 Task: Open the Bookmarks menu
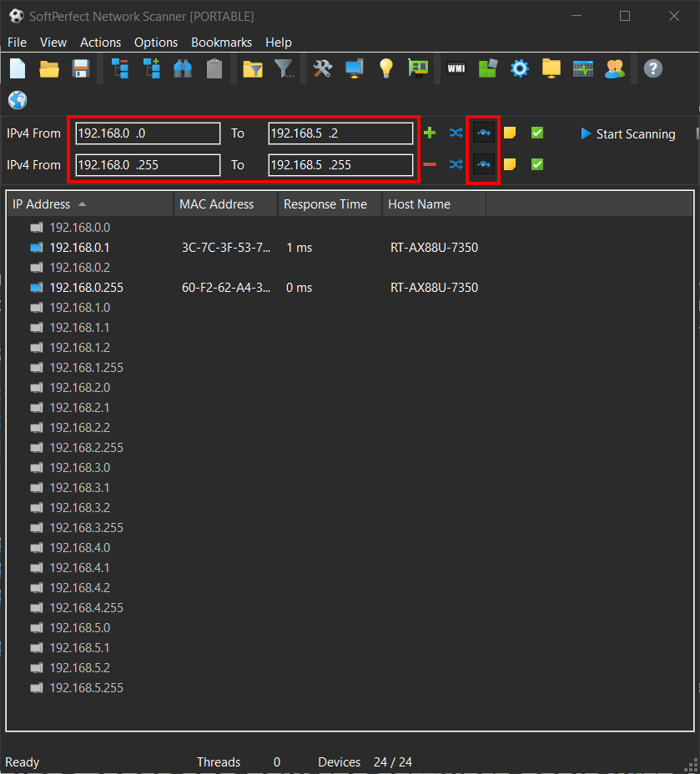click(x=222, y=43)
